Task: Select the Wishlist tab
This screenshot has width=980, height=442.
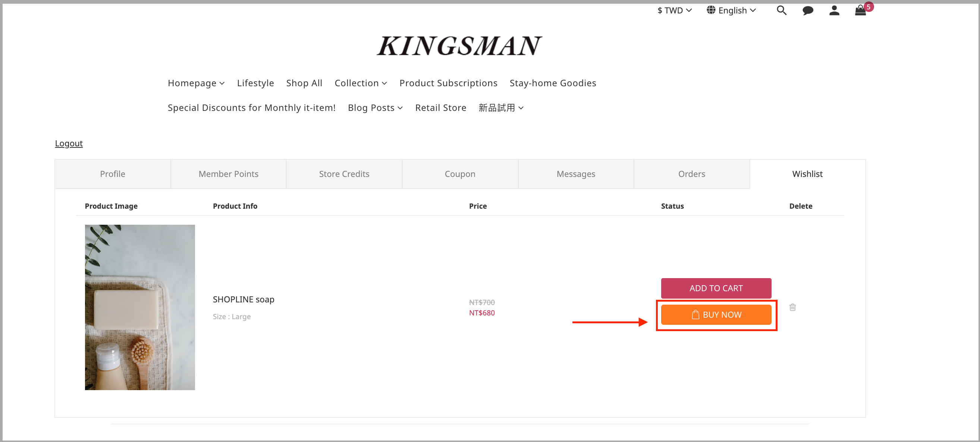Action: [807, 174]
